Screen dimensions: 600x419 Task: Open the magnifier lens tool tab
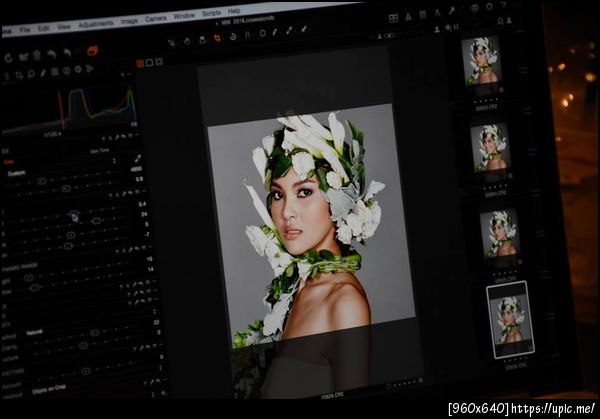click(x=31, y=74)
